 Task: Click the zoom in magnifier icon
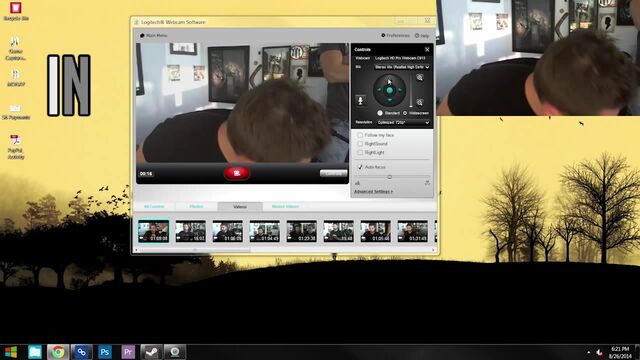click(420, 78)
